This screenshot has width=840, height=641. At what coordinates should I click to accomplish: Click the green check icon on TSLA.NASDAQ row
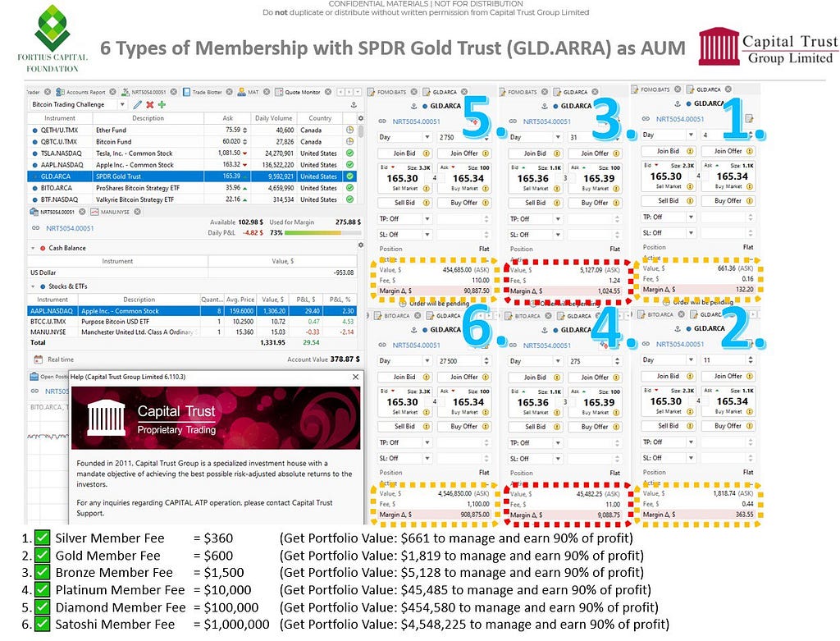click(x=349, y=153)
